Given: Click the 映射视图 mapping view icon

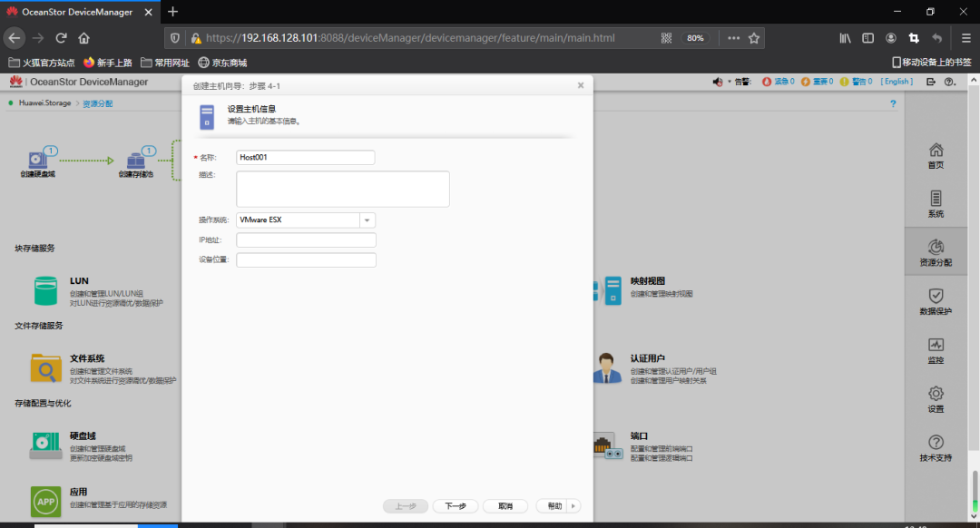Looking at the screenshot, I should [x=607, y=290].
